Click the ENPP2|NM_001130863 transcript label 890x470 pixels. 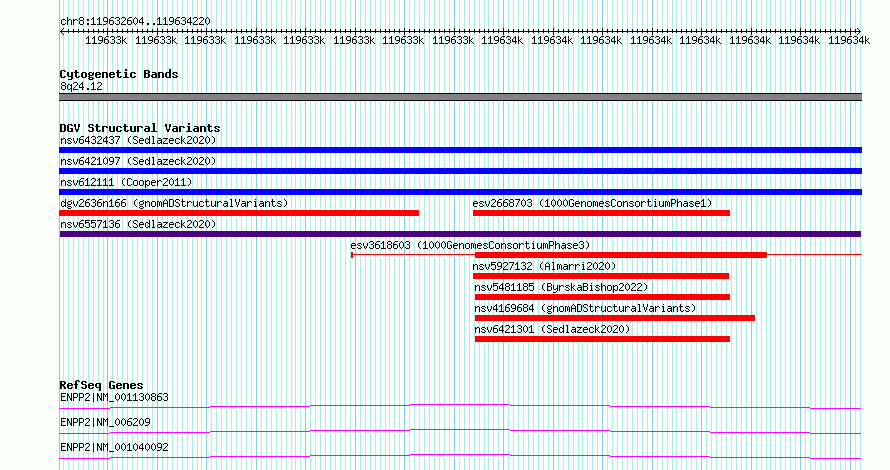(x=114, y=397)
